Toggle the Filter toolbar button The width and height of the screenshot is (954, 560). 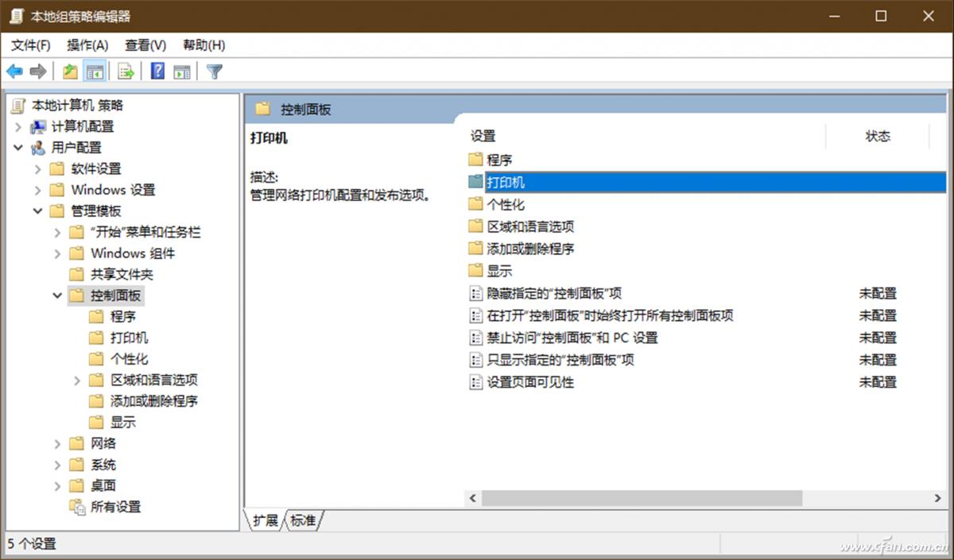pyautogui.click(x=214, y=71)
